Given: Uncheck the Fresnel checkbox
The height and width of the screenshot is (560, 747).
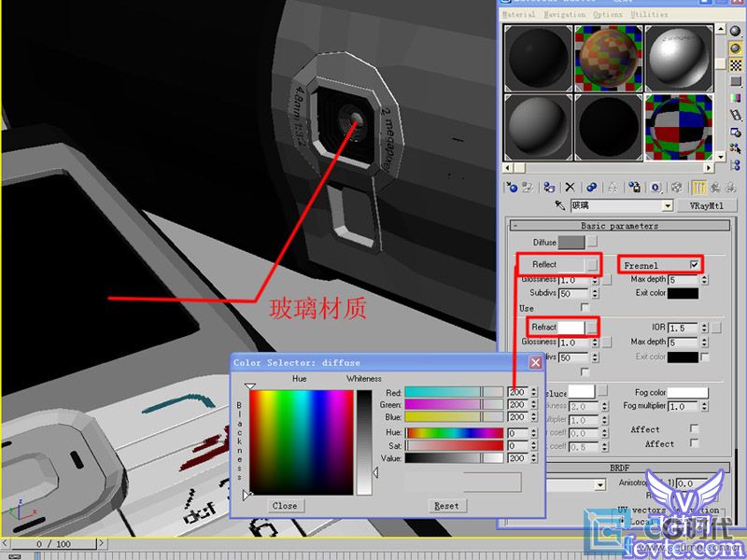Looking at the screenshot, I should pyautogui.click(x=695, y=264).
